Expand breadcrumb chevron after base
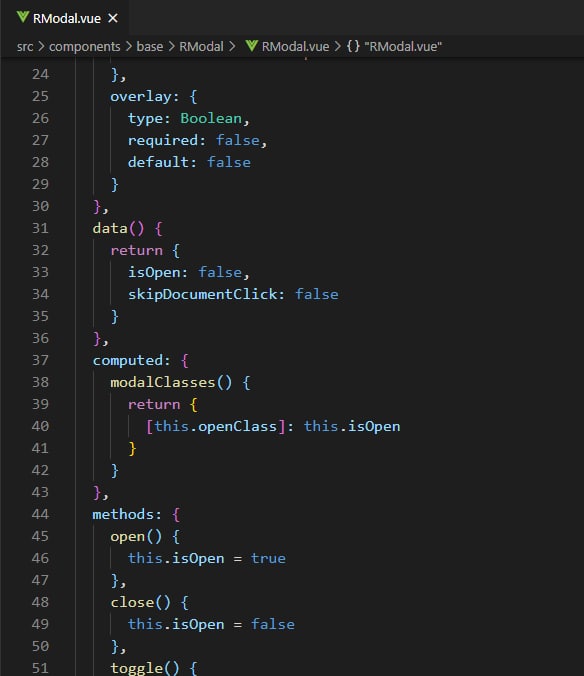The image size is (584, 676). pyautogui.click(x=171, y=47)
